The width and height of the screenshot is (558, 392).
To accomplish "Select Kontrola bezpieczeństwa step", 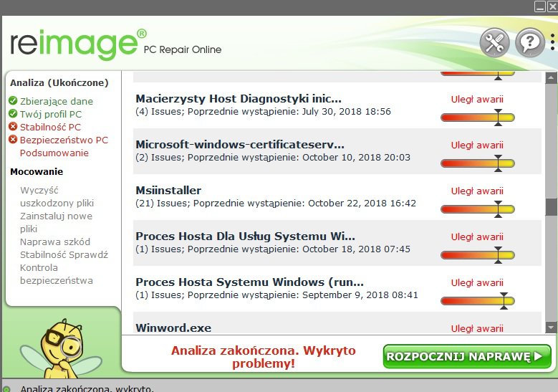I will click(56, 274).
